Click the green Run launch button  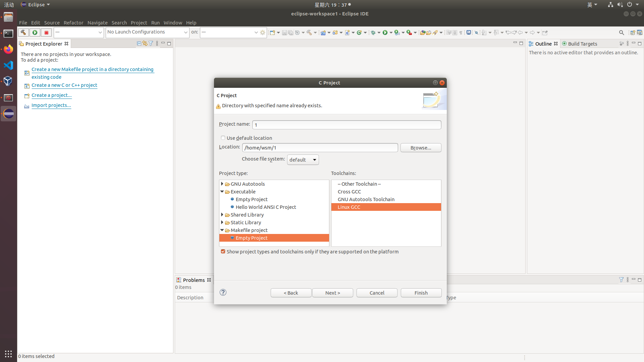pyautogui.click(x=35, y=33)
